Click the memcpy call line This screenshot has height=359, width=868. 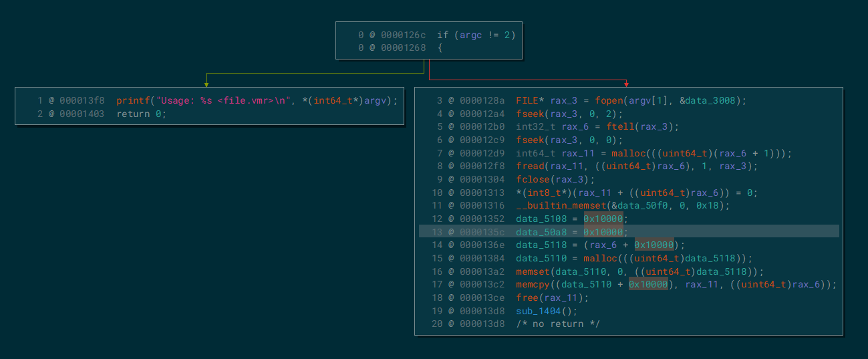(x=676, y=285)
